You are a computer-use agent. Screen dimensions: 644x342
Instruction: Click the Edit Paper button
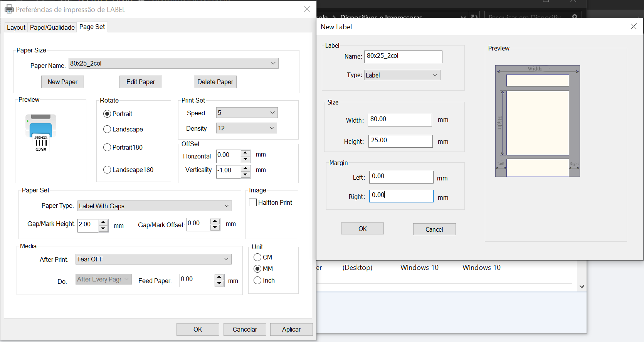[141, 82]
